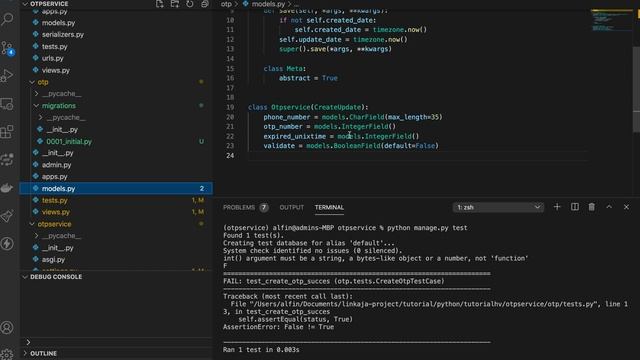Open the Search view in activity bar

[x=7, y=18]
